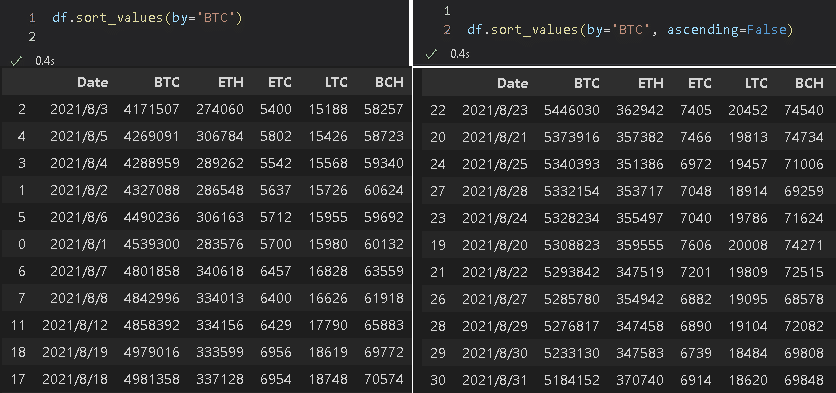
Task: Select the row with date 2021/8/23
Action: pyautogui.click(x=624, y=110)
